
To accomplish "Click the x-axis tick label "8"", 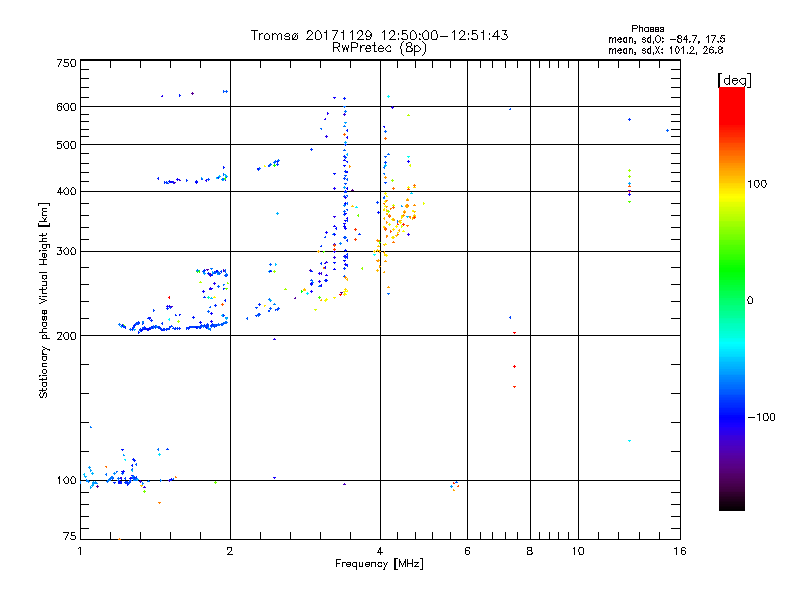I will coord(530,551).
